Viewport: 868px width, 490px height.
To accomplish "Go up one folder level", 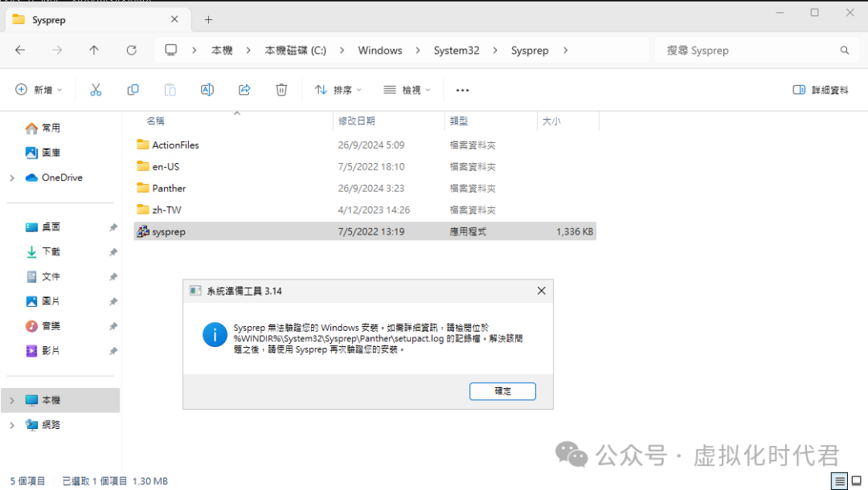I will (x=94, y=51).
